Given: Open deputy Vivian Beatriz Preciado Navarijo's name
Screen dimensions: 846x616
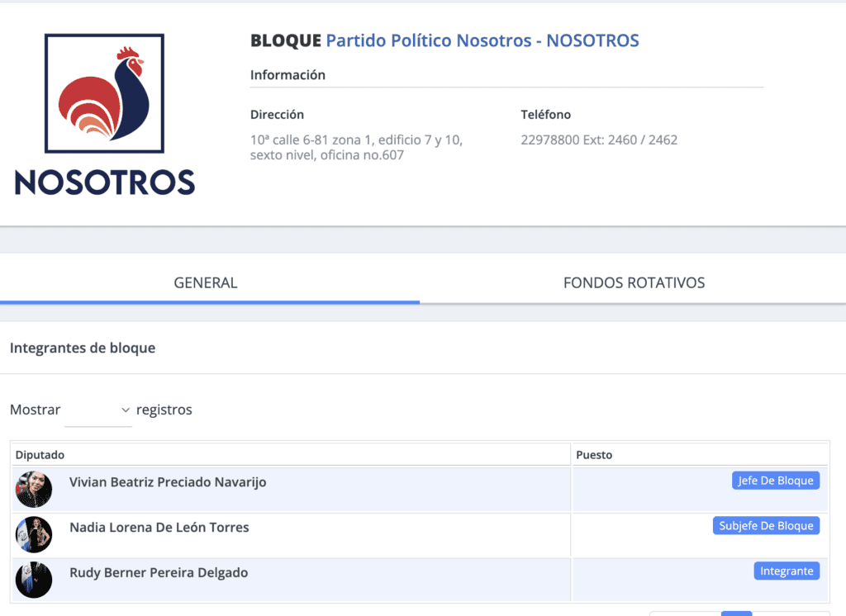Looking at the screenshot, I should (x=168, y=482).
